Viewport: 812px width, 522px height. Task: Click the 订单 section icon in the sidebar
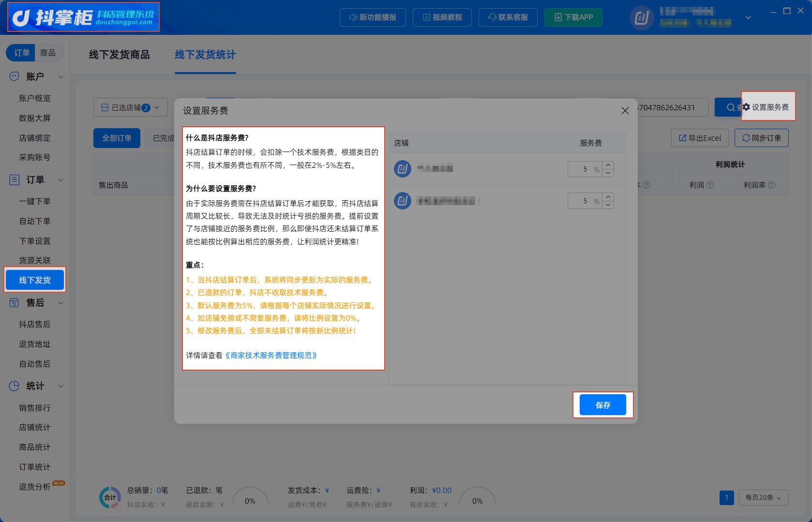(x=15, y=180)
